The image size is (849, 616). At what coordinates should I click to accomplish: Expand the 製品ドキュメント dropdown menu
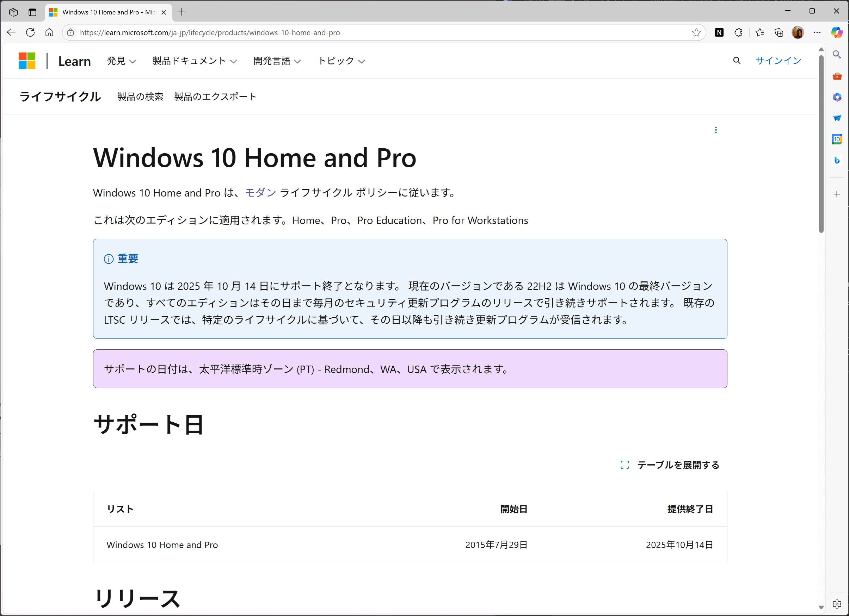(195, 61)
